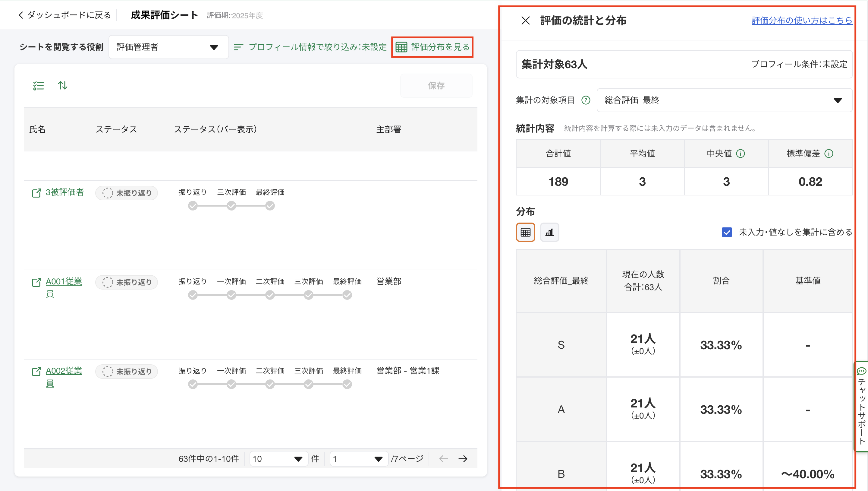Go to next page arrow
Image resolution: width=868 pixels, height=491 pixels.
[463, 459]
